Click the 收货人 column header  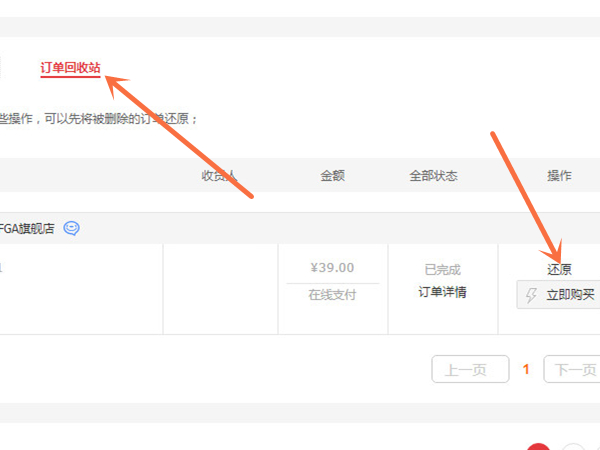point(219,175)
